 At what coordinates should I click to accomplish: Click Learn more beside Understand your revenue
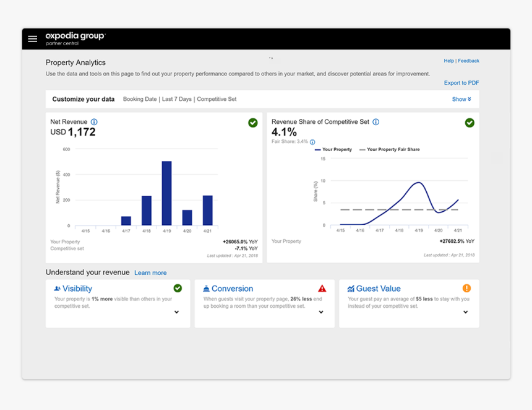tap(150, 273)
